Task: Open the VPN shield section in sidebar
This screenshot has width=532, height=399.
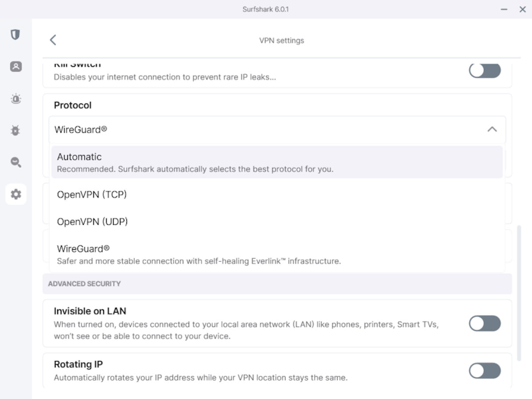Action: [16, 35]
